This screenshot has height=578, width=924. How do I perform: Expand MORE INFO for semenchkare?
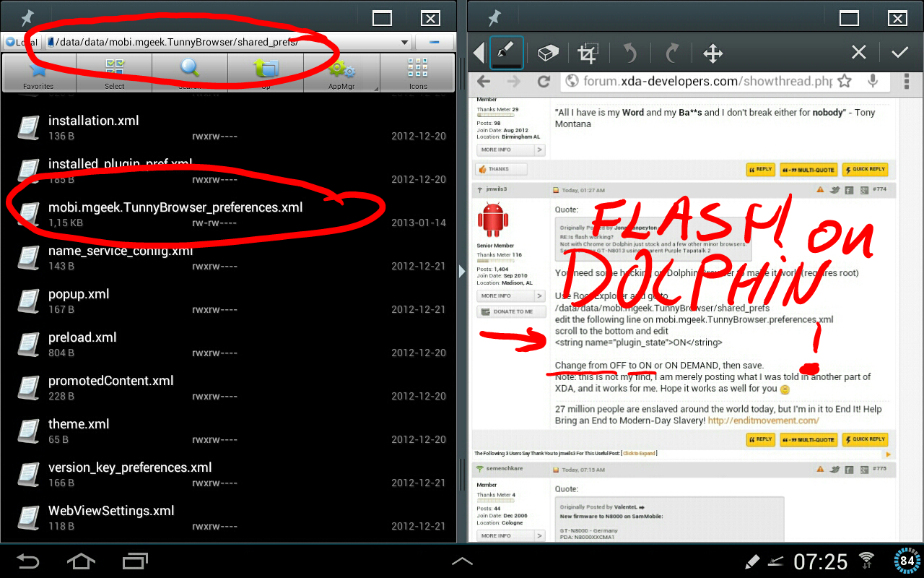tap(510, 535)
